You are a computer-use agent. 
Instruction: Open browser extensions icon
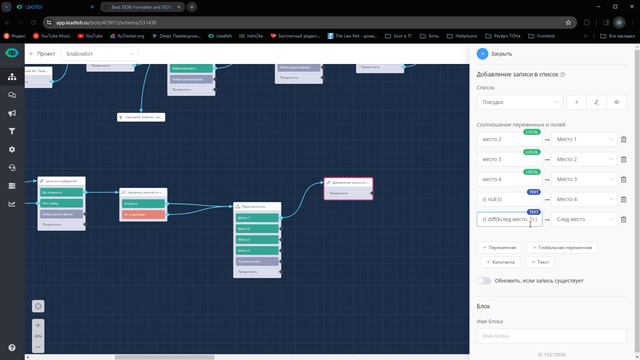click(x=587, y=22)
